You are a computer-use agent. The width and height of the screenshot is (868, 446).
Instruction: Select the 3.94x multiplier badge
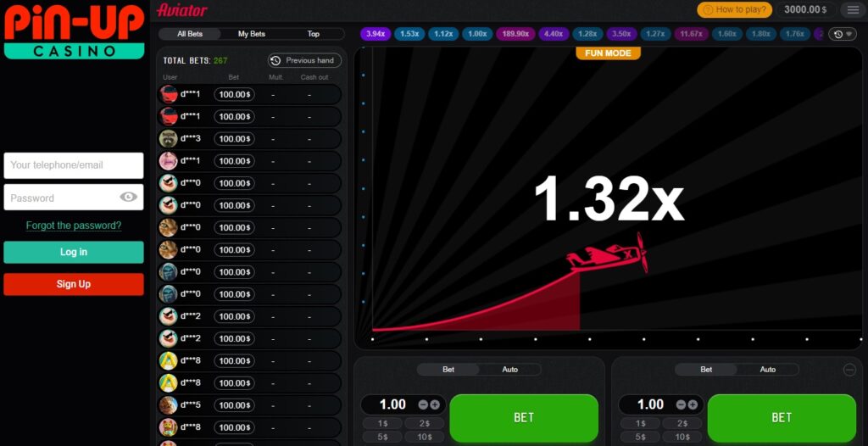(x=376, y=34)
